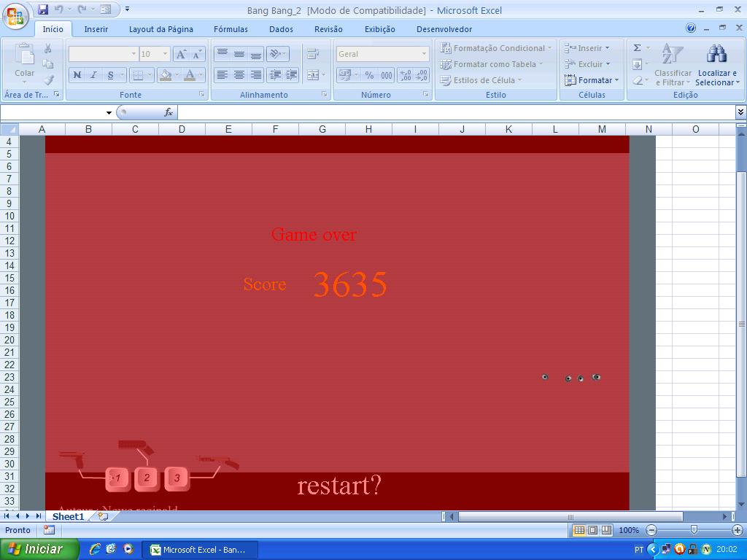Save the workbook from quick access toolbar

[x=43, y=9]
